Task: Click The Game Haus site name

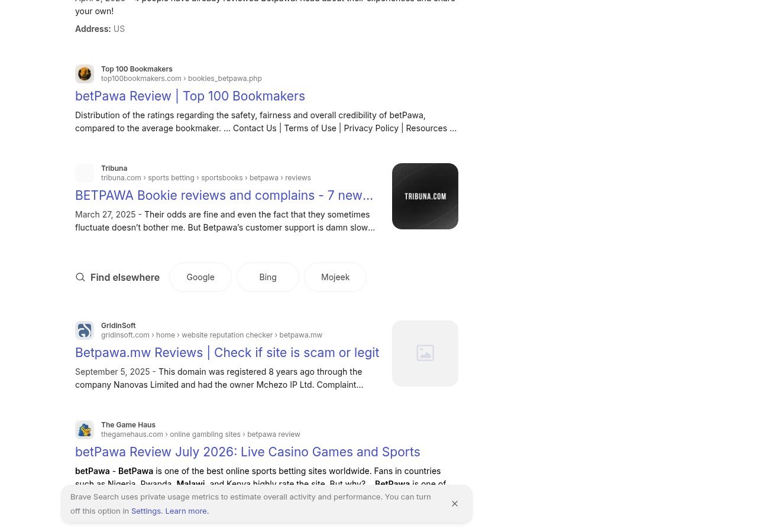Action: coord(128,425)
